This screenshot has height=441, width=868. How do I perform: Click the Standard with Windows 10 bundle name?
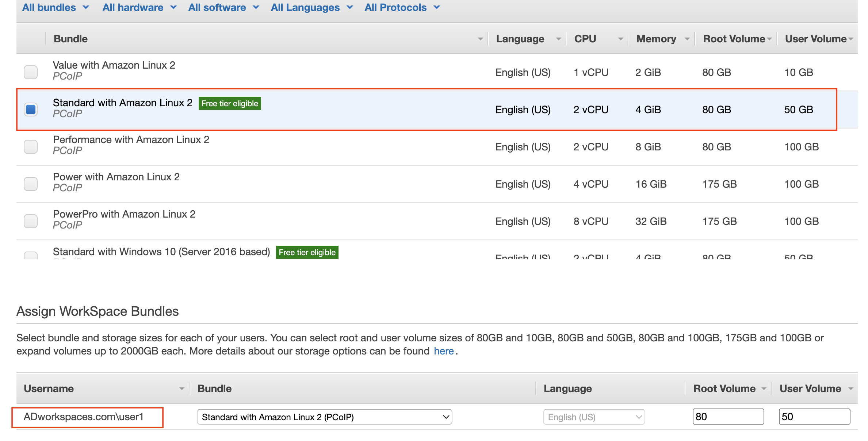(161, 252)
